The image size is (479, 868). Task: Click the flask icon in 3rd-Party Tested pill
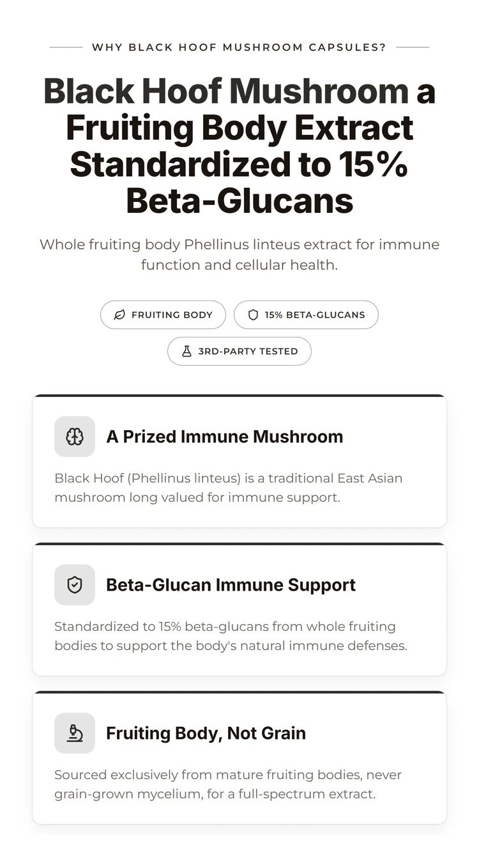click(186, 352)
